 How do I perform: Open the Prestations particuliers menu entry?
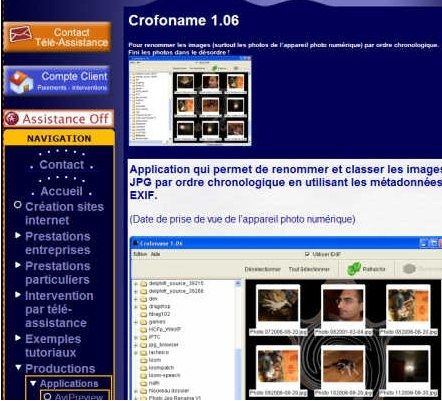[x=58, y=273]
